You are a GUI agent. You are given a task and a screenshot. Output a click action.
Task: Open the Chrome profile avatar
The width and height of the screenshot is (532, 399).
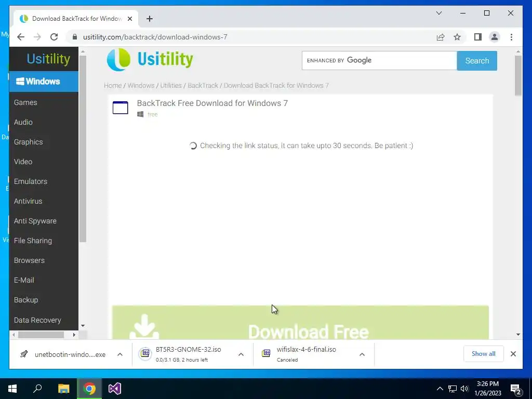[495, 37]
